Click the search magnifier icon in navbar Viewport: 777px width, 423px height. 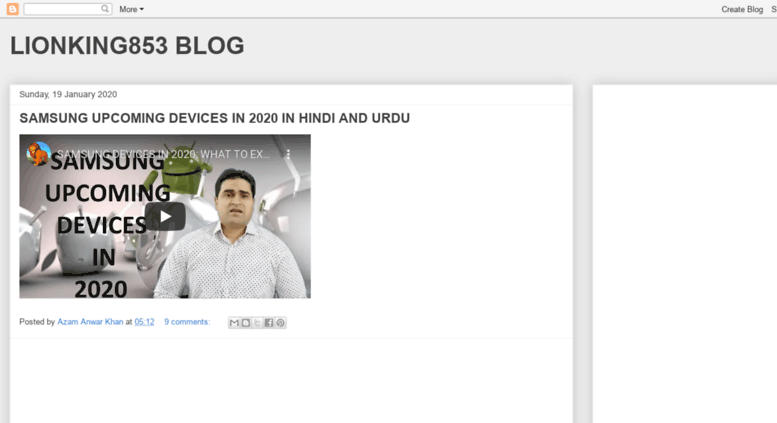(x=105, y=8)
